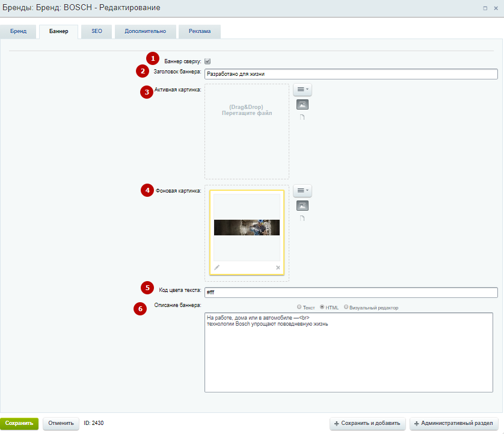Click the Активная картинка drag and drop zone
Screen dimensions: 504x434
[247, 132]
